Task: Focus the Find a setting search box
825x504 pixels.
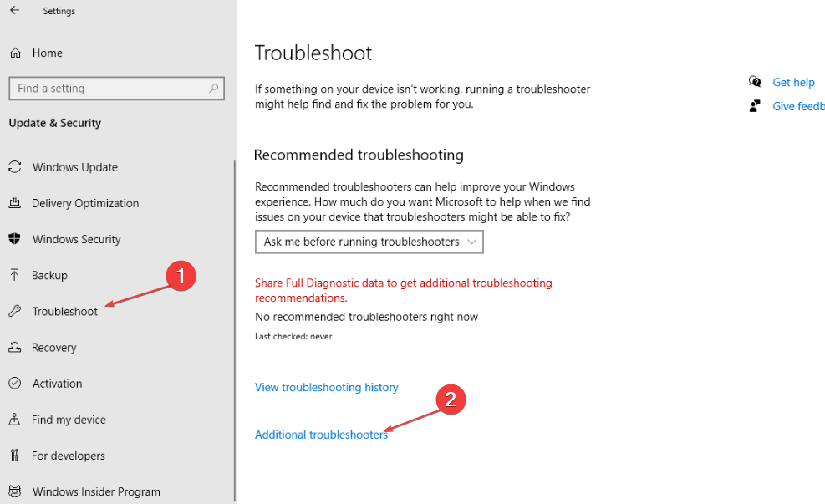Action: point(117,89)
